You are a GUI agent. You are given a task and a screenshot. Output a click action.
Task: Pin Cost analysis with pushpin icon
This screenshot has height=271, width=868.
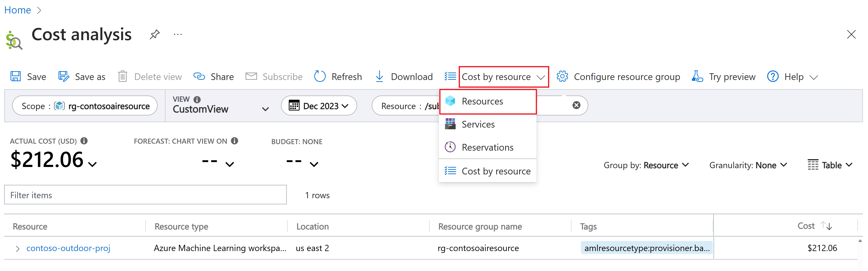[155, 34]
